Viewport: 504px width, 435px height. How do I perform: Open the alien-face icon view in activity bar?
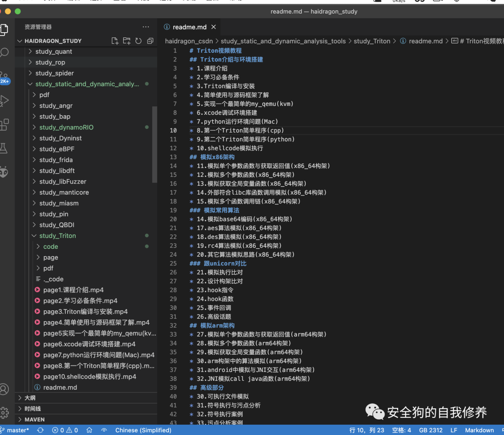[x=4, y=172]
